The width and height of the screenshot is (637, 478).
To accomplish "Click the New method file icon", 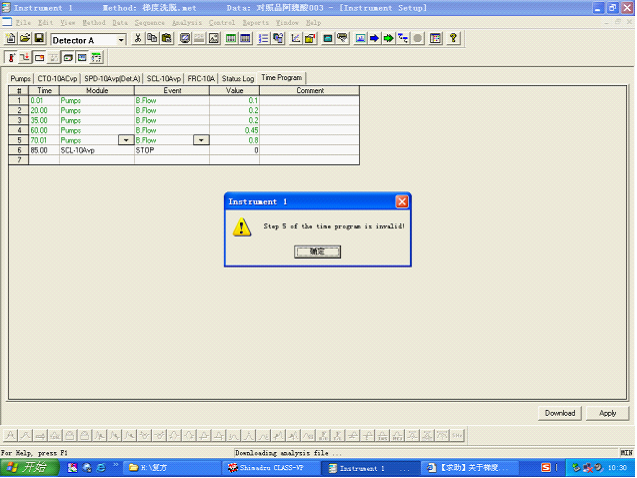I will click(11, 39).
